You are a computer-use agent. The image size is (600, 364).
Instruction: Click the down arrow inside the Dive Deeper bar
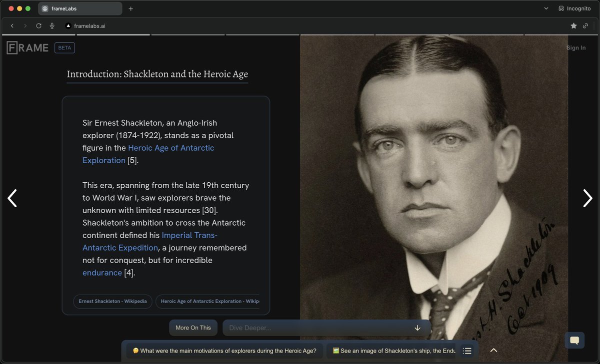417,328
